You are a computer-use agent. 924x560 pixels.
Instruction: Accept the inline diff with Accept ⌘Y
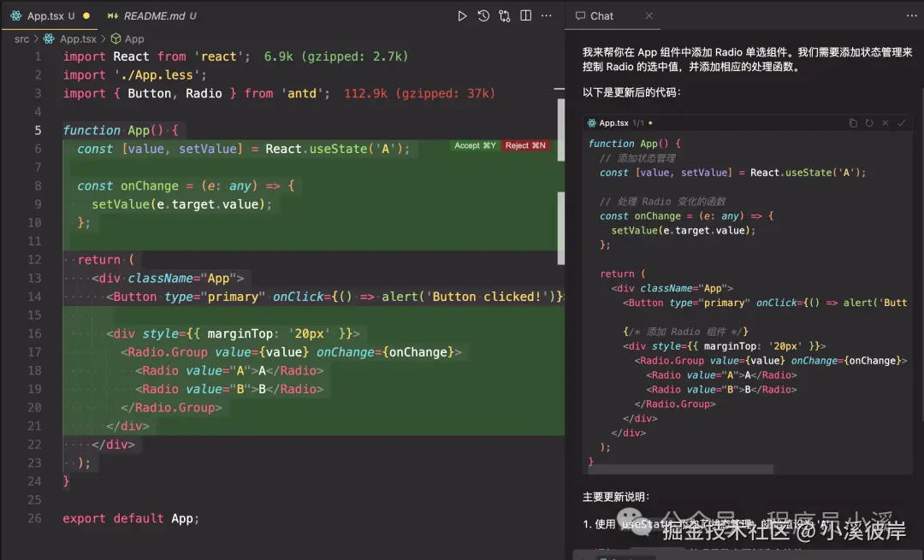click(x=475, y=145)
